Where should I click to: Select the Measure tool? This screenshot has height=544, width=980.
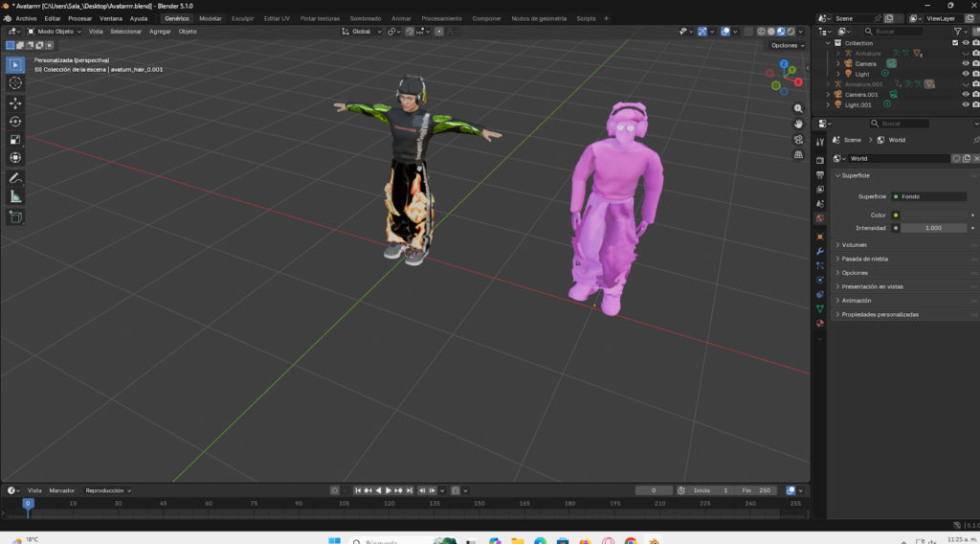15,197
